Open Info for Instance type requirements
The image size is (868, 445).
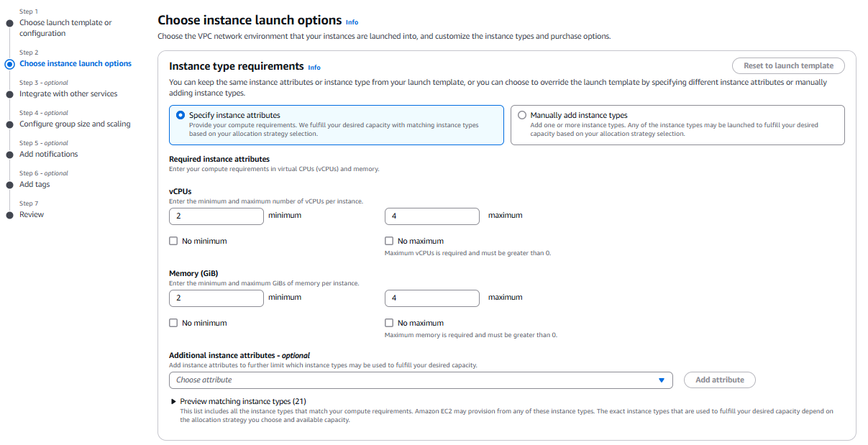point(314,68)
